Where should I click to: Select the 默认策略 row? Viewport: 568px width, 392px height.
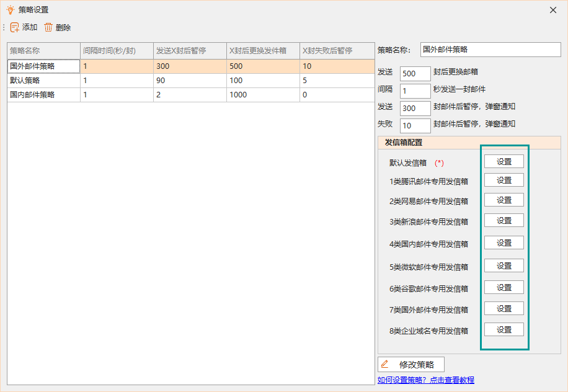click(x=190, y=81)
